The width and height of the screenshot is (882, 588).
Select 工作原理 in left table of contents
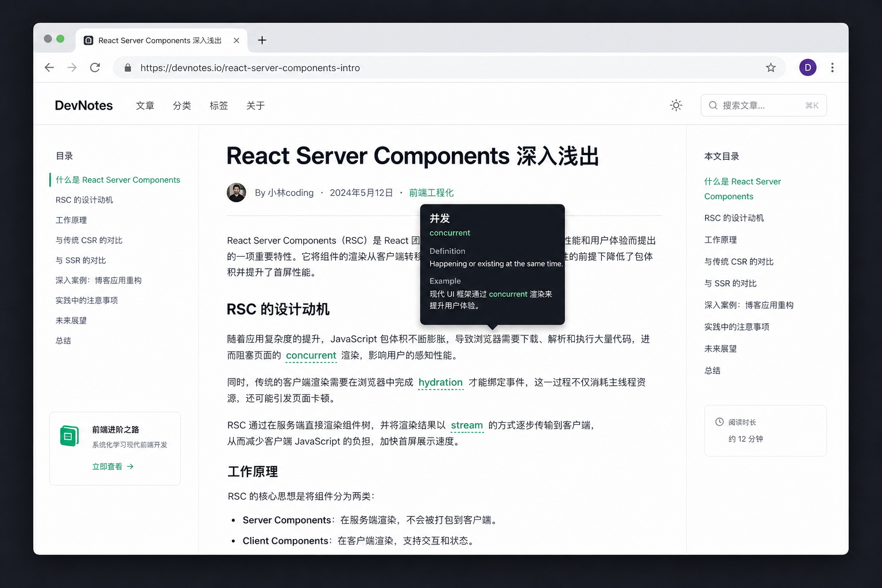coord(71,220)
